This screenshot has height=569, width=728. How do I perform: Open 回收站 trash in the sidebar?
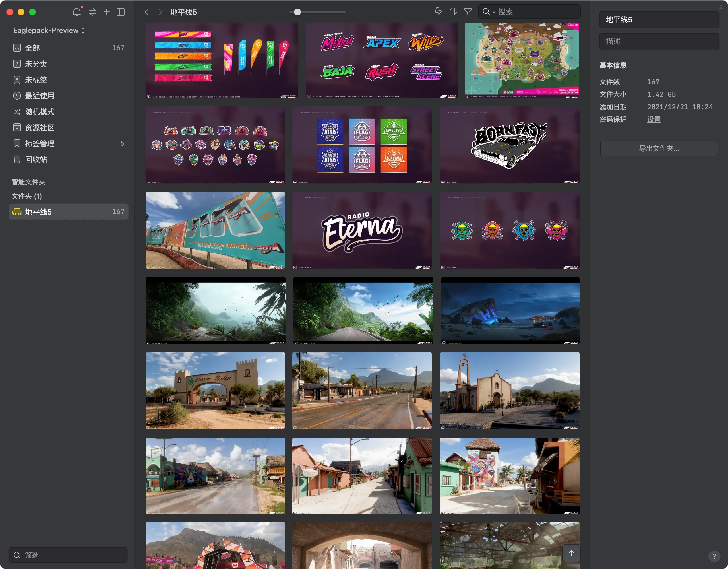pyautogui.click(x=68, y=159)
